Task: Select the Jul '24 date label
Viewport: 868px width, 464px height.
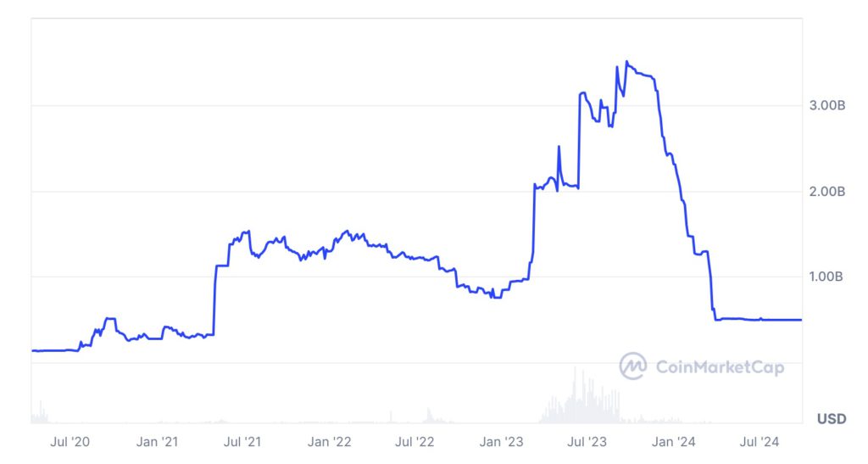Action: point(759,441)
